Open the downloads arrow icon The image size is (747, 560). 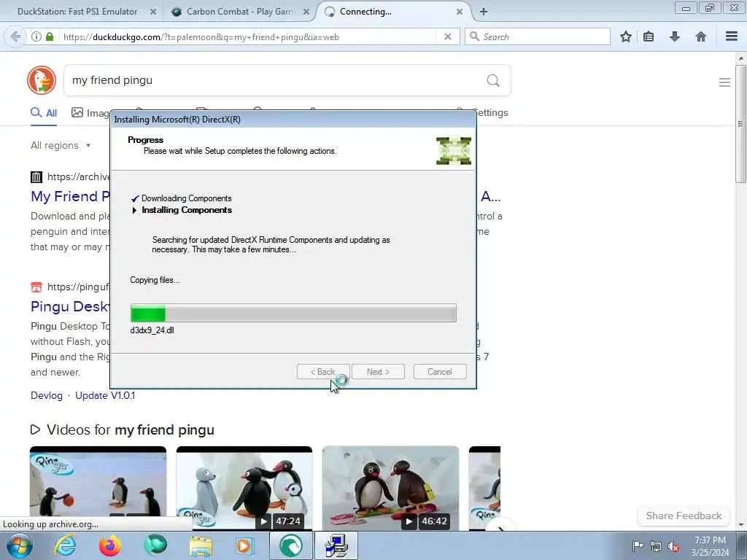pyautogui.click(x=675, y=36)
